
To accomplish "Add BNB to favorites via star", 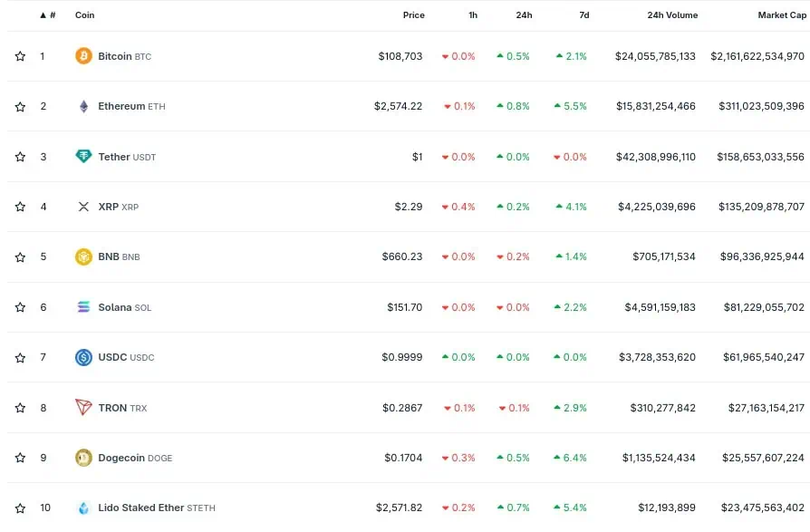I will coord(20,256).
